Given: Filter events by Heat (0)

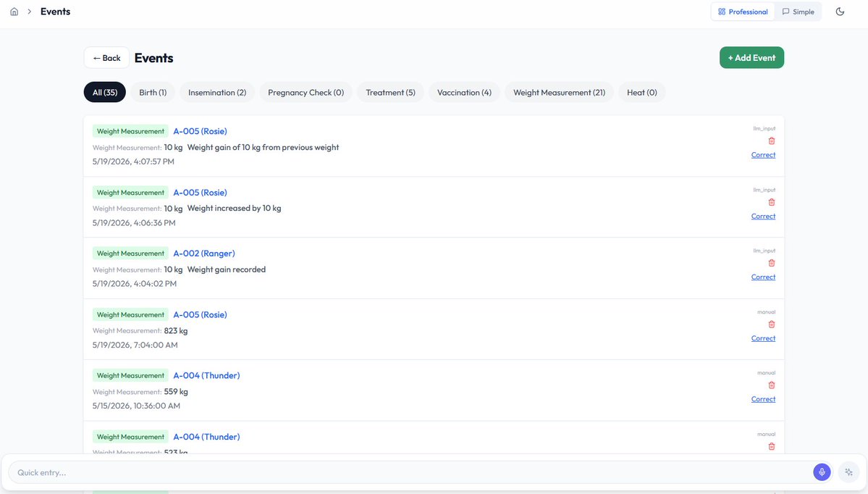Looking at the screenshot, I should tap(641, 93).
